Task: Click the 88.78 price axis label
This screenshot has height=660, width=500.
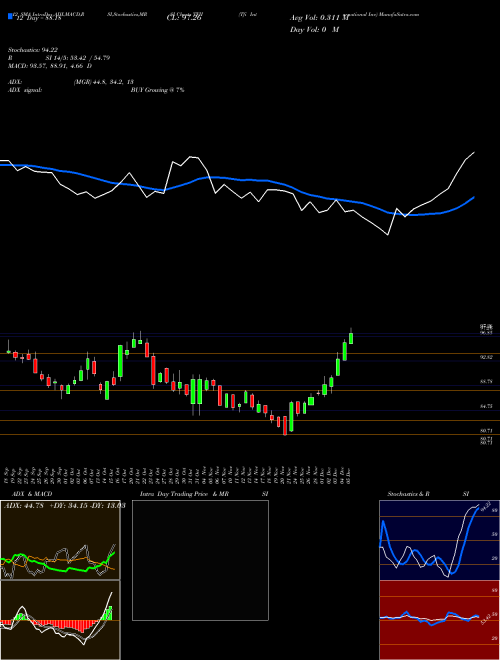Action: click(x=487, y=381)
